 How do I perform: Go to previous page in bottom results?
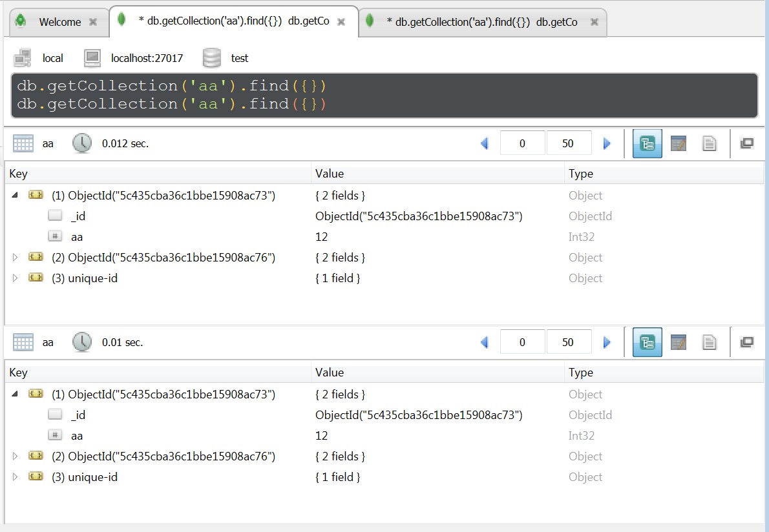tap(485, 342)
